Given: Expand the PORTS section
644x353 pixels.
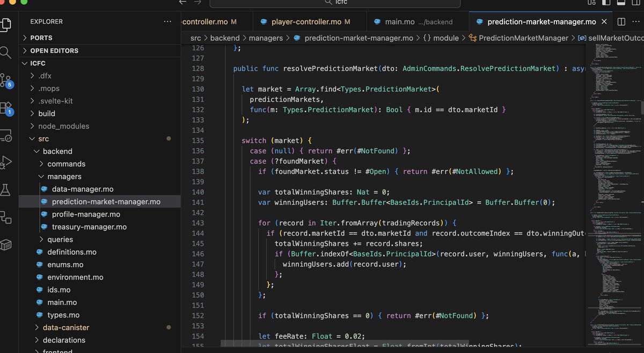Looking at the screenshot, I should (x=99, y=38).
